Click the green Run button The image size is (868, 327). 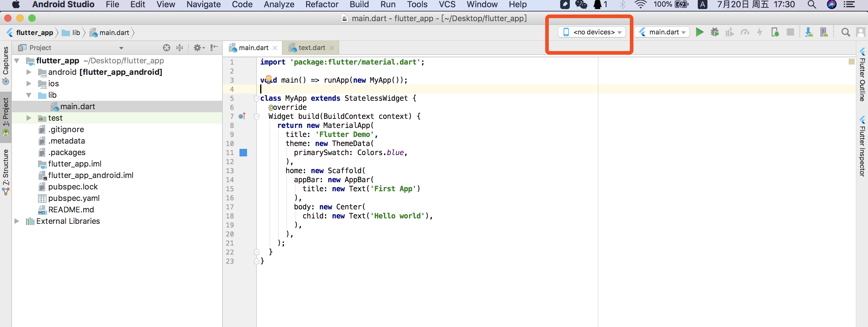(700, 32)
